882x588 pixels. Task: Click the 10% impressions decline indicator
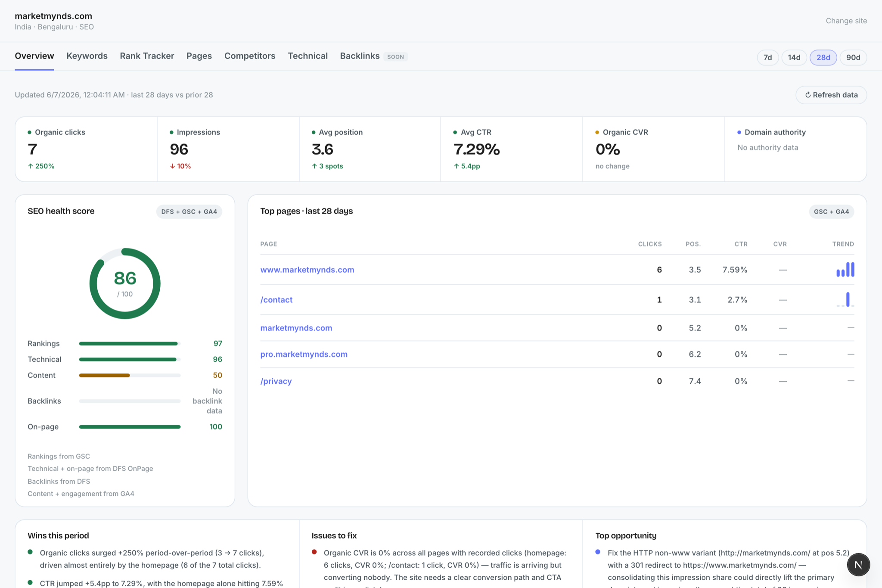[x=180, y=166]
